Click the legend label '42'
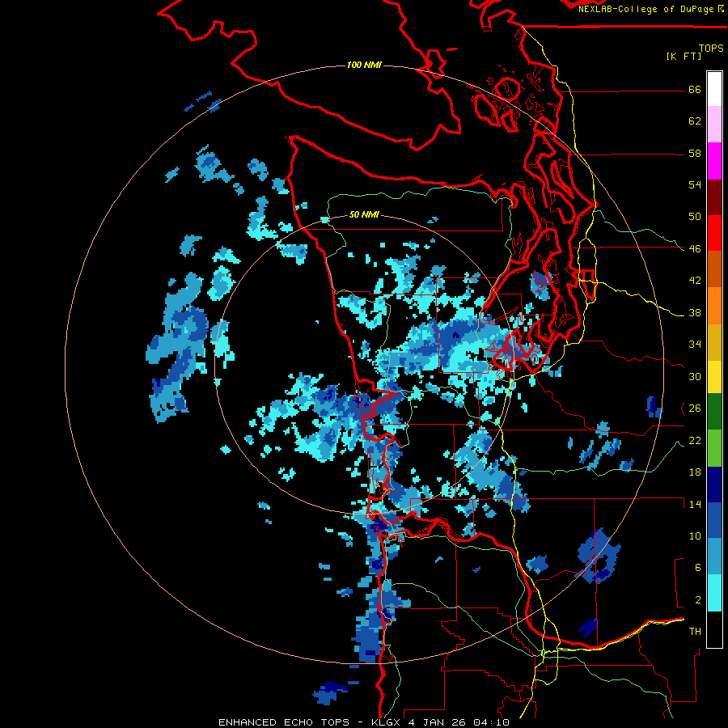This screenshot has height=728, width=728. coord(695,281)
